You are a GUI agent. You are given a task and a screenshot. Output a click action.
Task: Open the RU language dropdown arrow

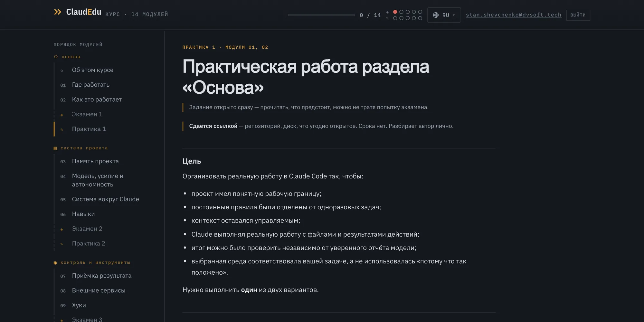[454, 15]
